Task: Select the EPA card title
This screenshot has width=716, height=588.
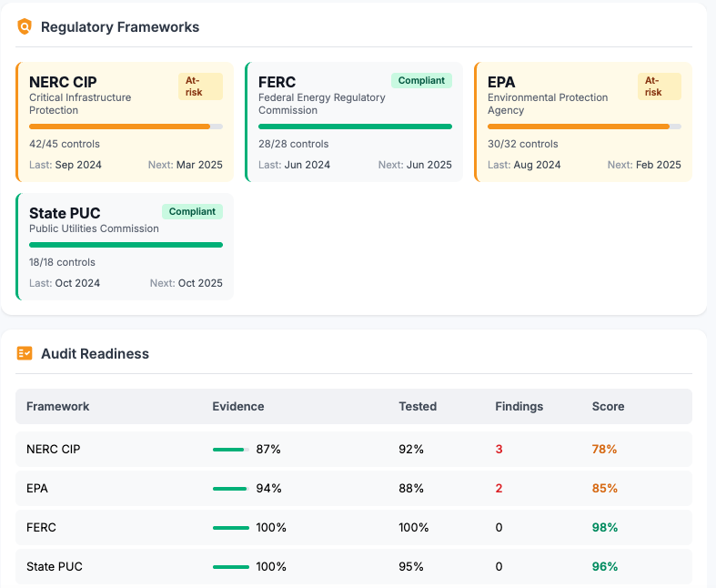Action: click(501, 82)
